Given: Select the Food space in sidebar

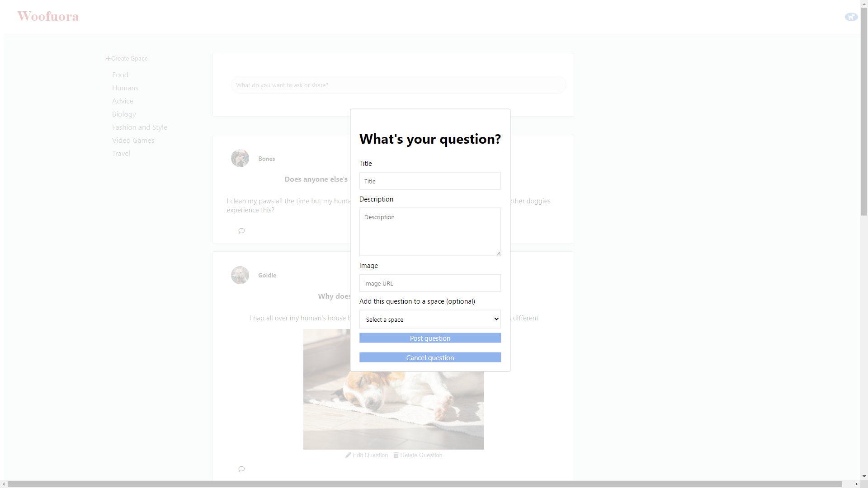Looking at the screenshot, I should (x=120, y=75).
